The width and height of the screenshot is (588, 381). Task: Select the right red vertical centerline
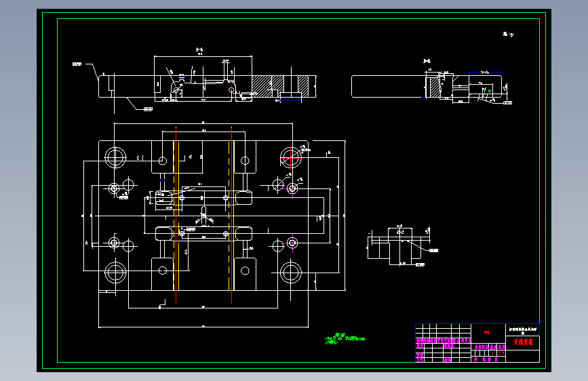pos(232,216)
